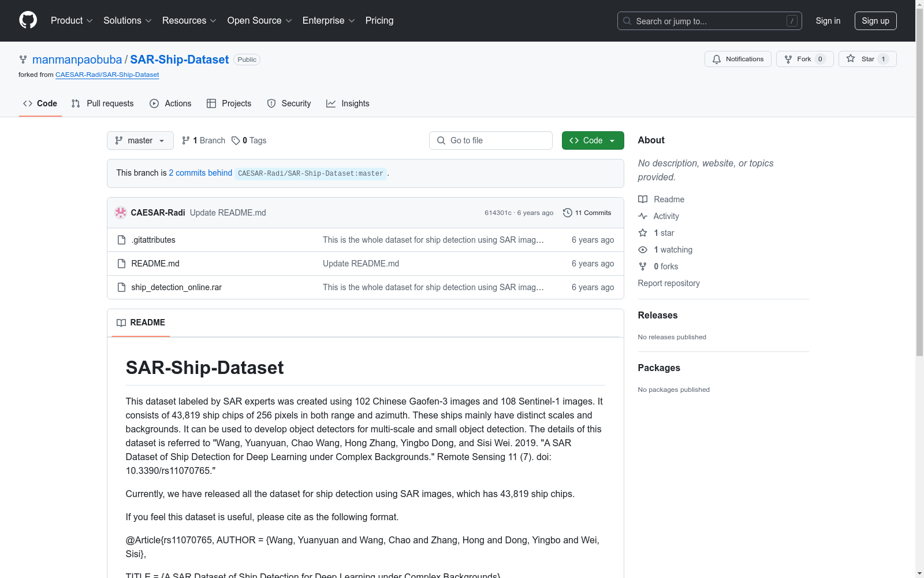Click the eye icon next to watching
This screenshot has height=578, width=924.
pos(643,250)
